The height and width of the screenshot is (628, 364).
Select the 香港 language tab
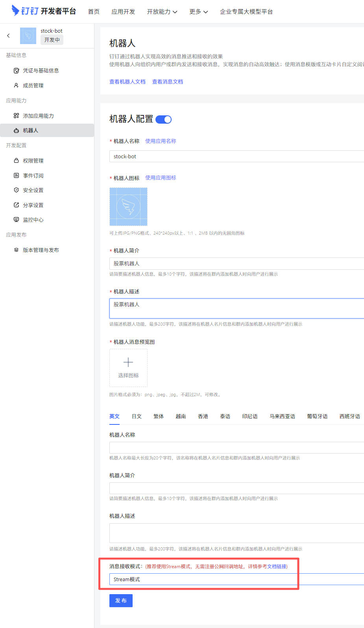tap(203, 417)
